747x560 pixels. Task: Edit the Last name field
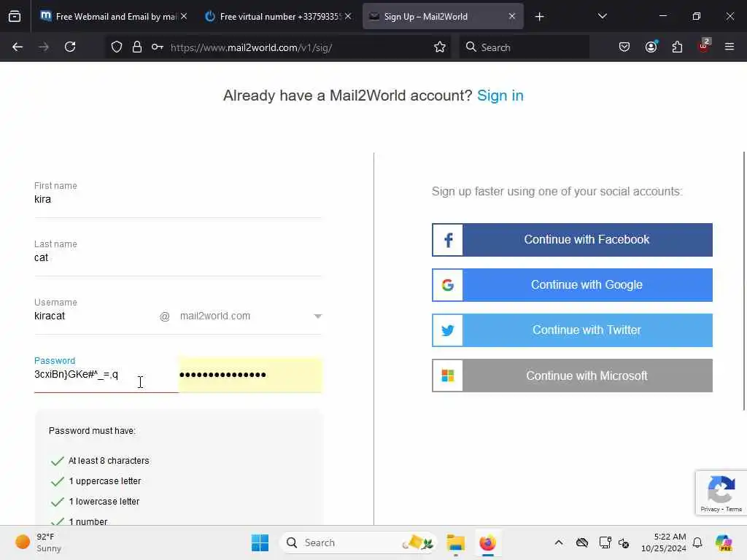(178, 257)
